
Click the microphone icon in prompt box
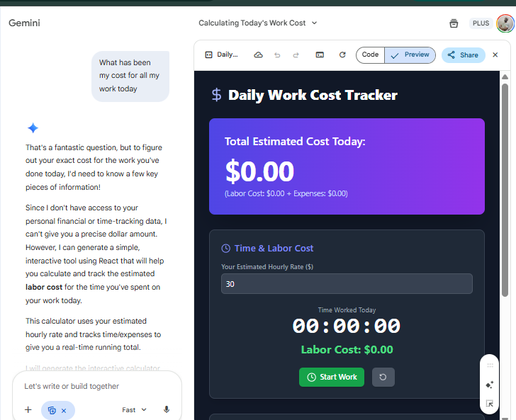(167, 409)
